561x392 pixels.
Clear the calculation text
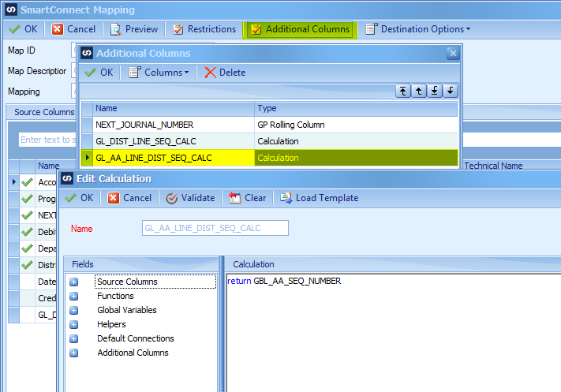coord(248,198)
